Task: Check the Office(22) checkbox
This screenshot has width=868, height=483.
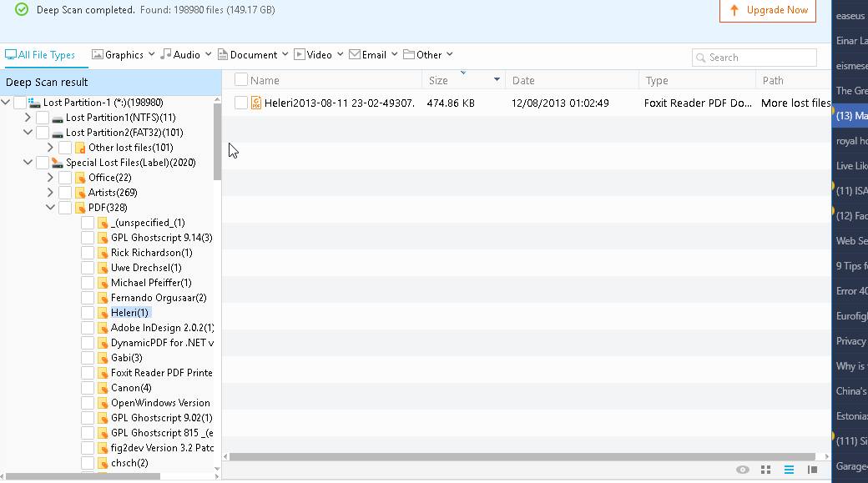Action: [65, 178]
